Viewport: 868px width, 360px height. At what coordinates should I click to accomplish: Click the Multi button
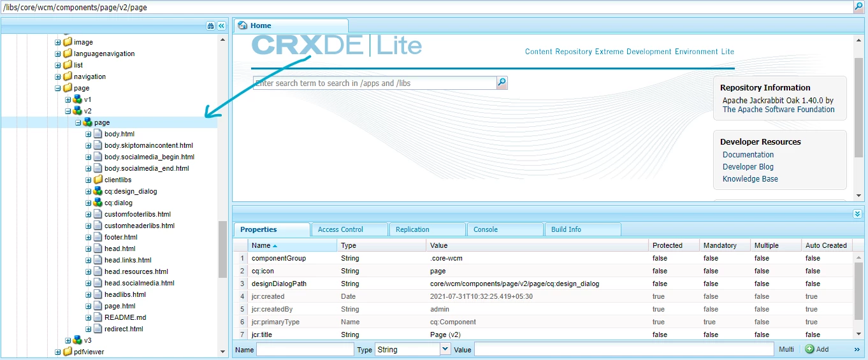(x=786, y=349)
